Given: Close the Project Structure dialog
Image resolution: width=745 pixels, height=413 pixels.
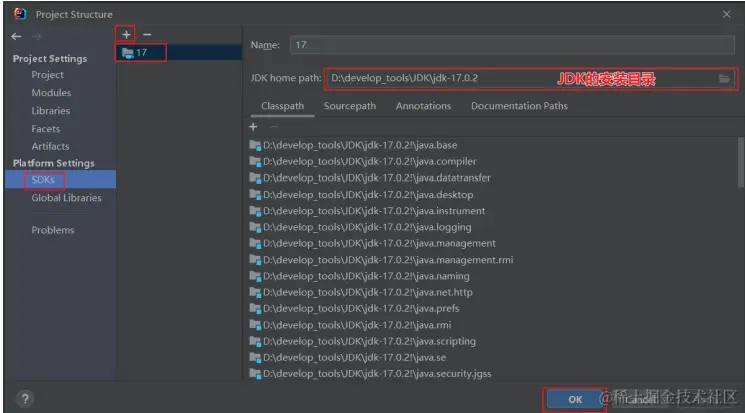Looking at the screenshot, I should point(726,14).
